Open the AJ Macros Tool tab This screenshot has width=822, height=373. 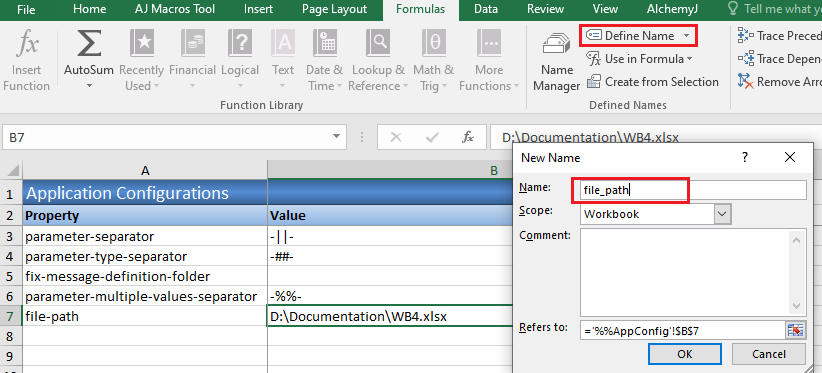[176, 9]
